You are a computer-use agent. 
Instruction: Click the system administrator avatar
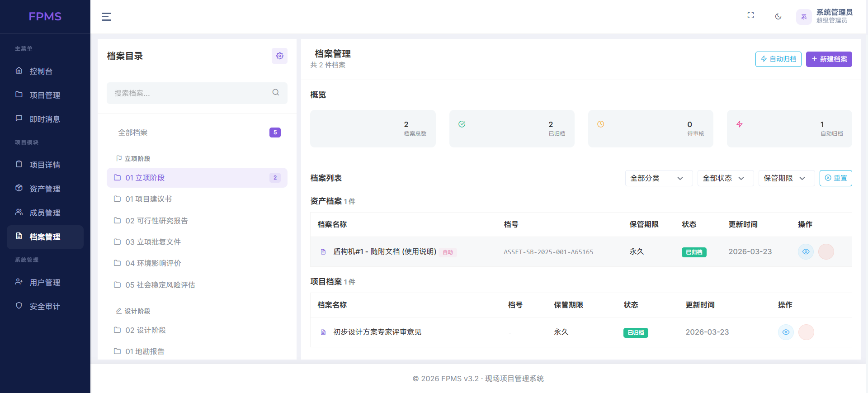tap(803, 17)
